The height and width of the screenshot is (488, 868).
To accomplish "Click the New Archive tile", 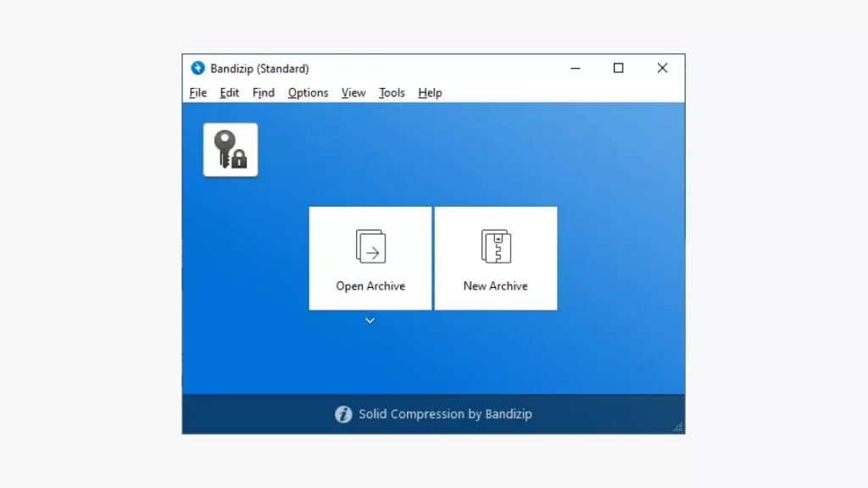I will click(495, 258).
